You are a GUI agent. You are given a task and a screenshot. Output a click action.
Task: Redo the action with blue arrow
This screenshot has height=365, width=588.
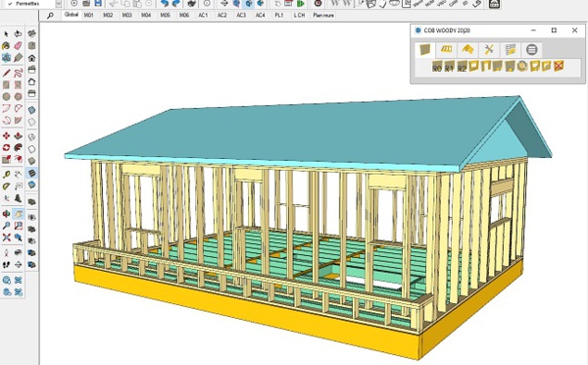[175, 3]
